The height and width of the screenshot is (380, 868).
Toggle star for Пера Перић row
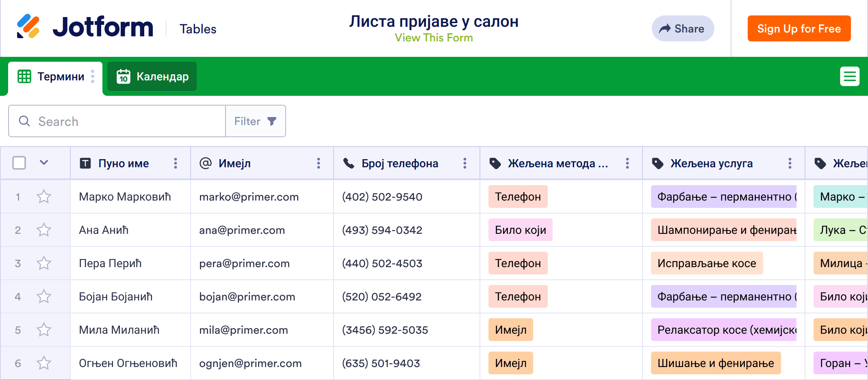click(x=44, y=263)
